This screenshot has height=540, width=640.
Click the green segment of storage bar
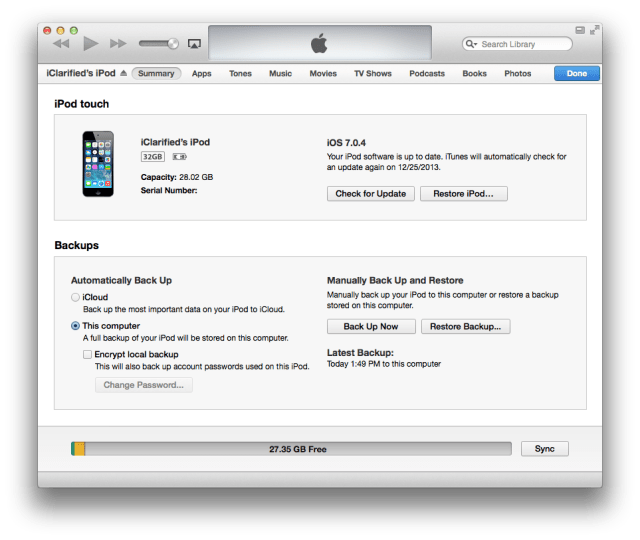tap(73, 449)
